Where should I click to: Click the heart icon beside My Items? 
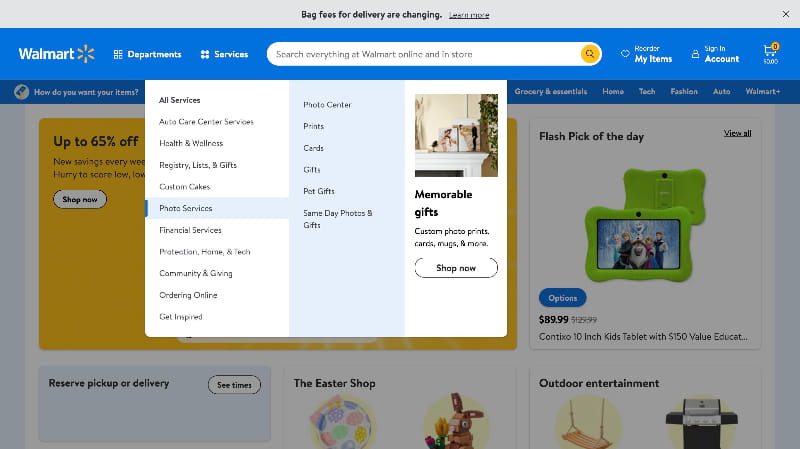(x=625, y=54)
